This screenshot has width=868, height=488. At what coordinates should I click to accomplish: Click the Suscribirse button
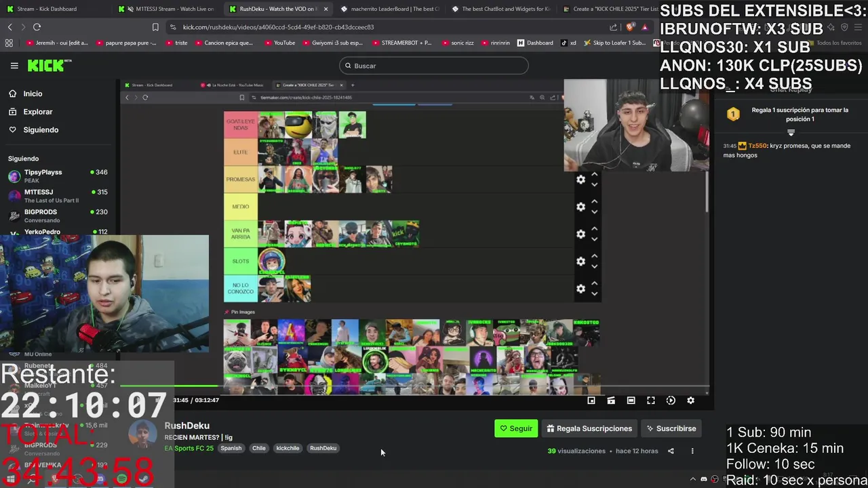click(671, 428)
